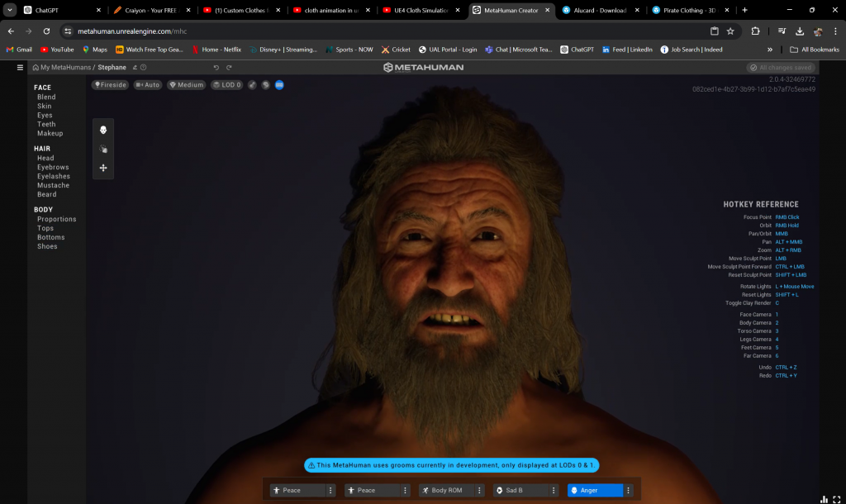Switch to the Alucard Download tab
The image size is (846, 504).
(x=601, y=10)
